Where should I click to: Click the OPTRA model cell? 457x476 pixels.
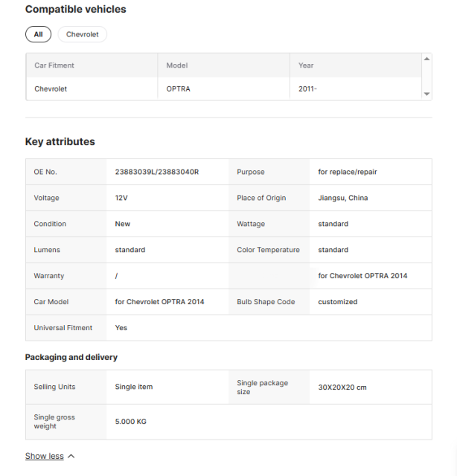(x=179, y=89)
